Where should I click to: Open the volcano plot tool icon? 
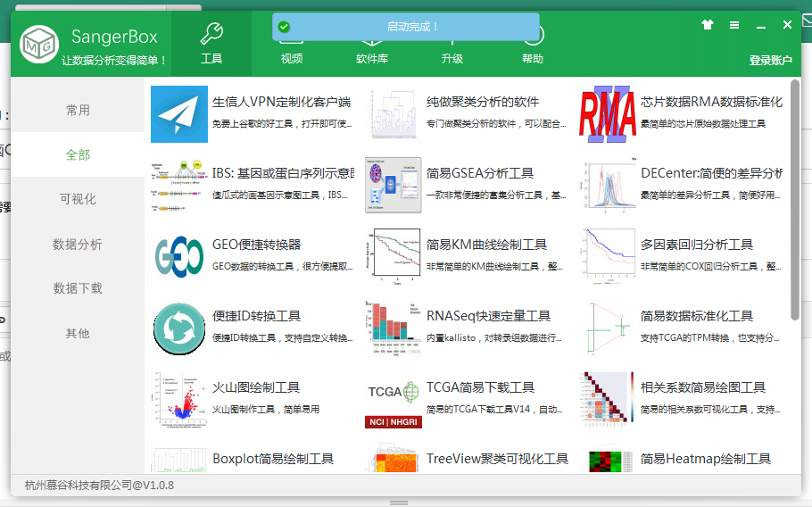click(x=179, y=400)
